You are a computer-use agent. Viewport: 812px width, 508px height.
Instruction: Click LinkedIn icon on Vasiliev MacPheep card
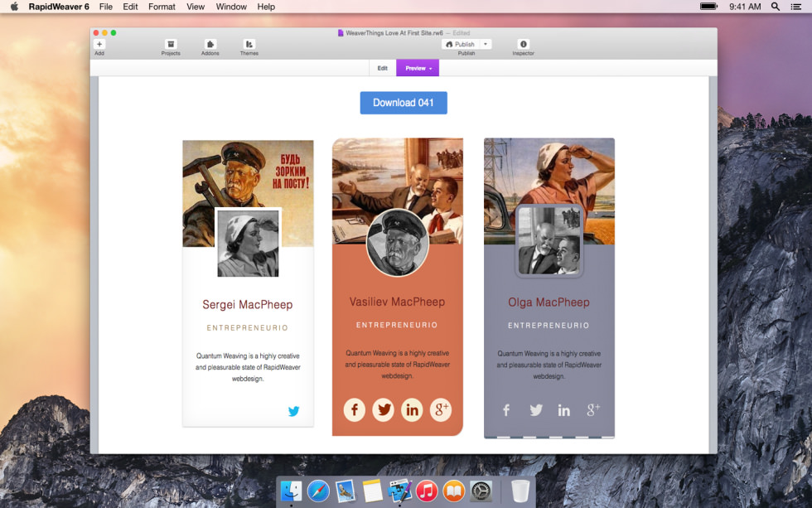click(412, 409)
